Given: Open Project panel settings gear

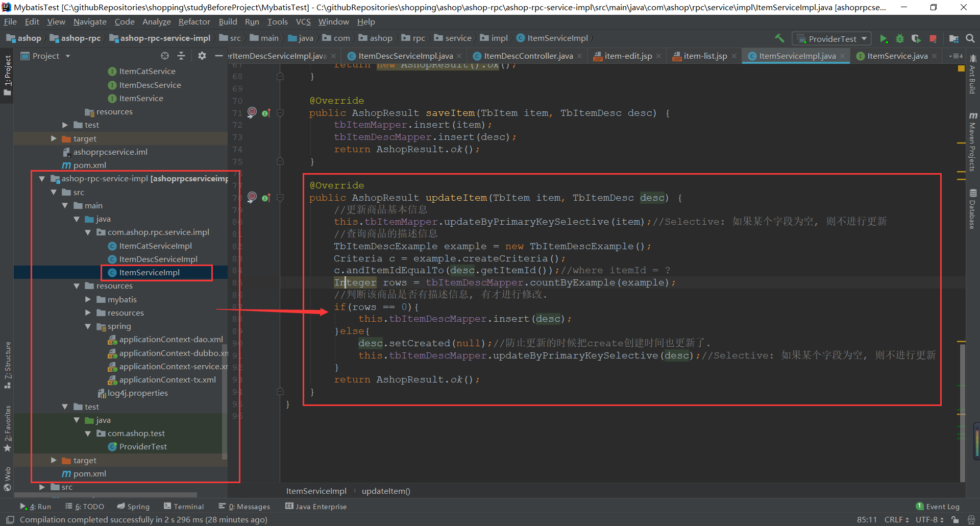Looking at the screenshot, I should click(202, 56).
